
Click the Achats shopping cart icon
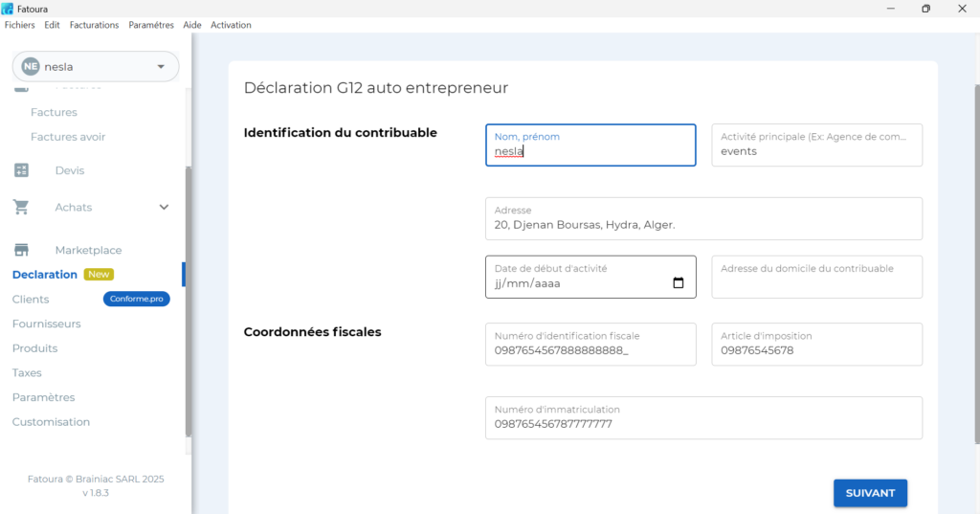pos(21,207)
